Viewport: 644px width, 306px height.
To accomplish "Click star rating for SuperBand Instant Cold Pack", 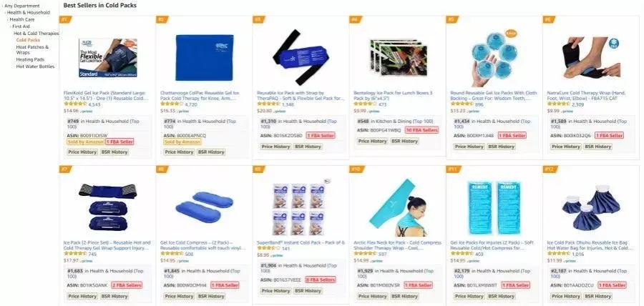I will click(x=268, y=249).
